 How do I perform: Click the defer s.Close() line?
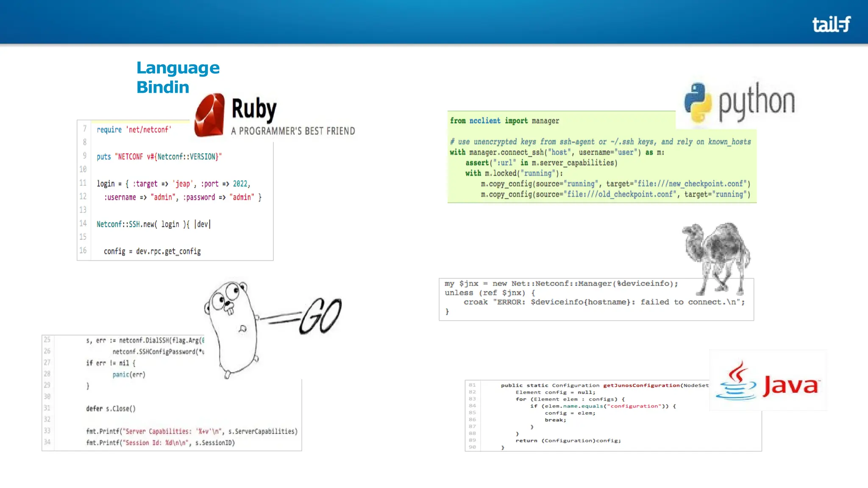[111, 408]
